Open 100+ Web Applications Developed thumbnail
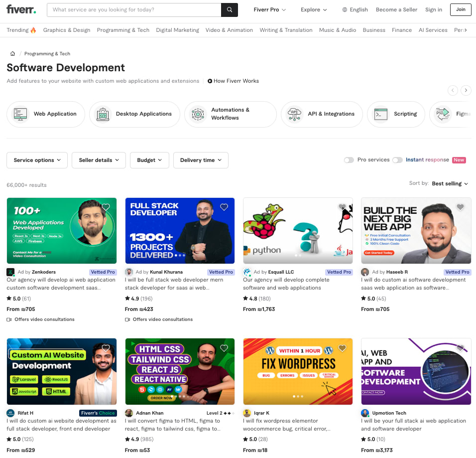 pos(62,231)
